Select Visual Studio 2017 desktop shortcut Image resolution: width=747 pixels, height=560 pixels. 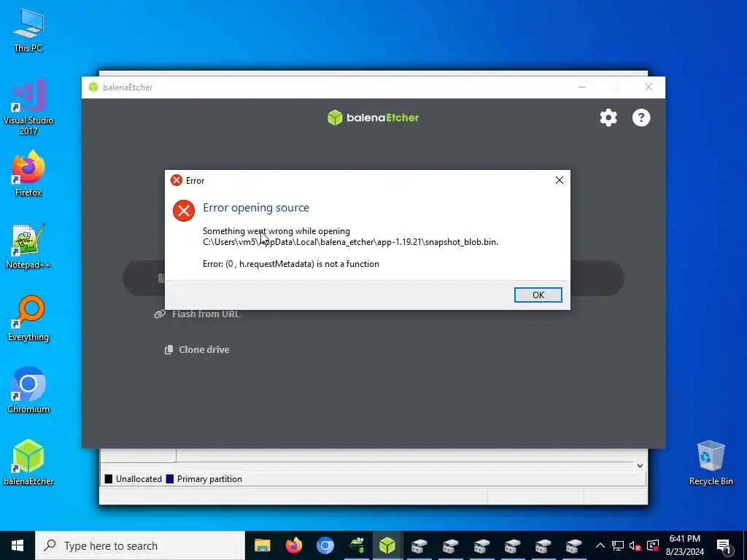click(x=28, y=107)
